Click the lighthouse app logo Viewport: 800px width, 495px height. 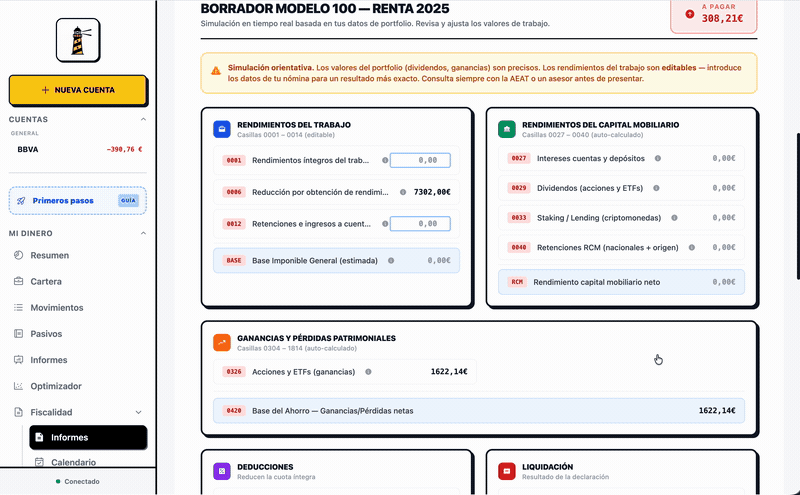tap(78, 40)
